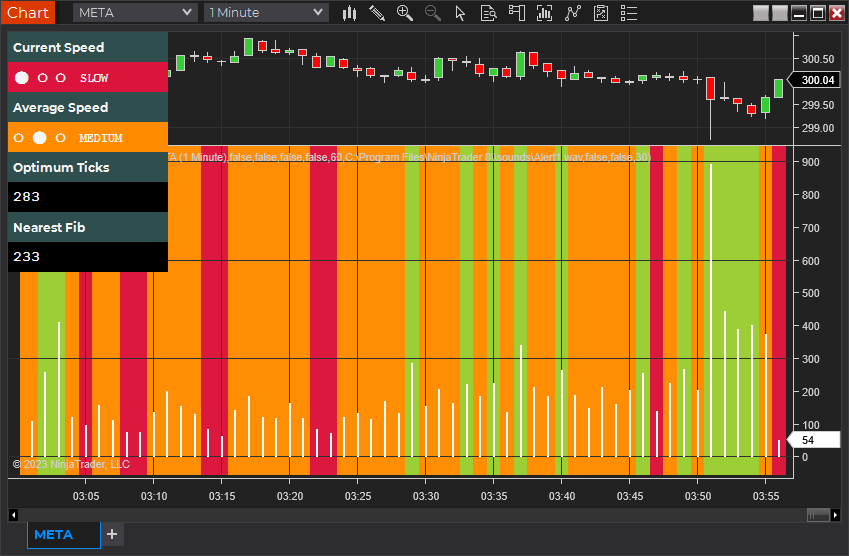The image size is (849, 556).
Task: Show the data box icon
Action: click(x=488, y=13)
